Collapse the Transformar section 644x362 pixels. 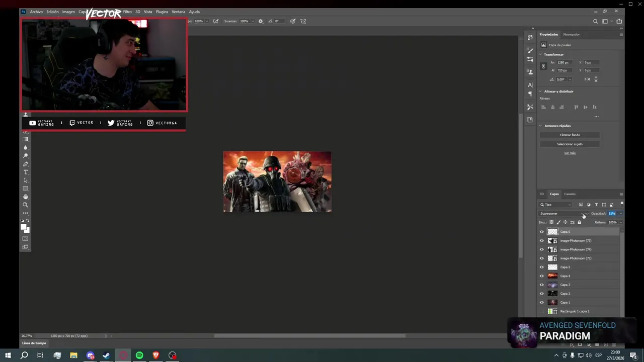pyautogui.click(x=540, y=54)
